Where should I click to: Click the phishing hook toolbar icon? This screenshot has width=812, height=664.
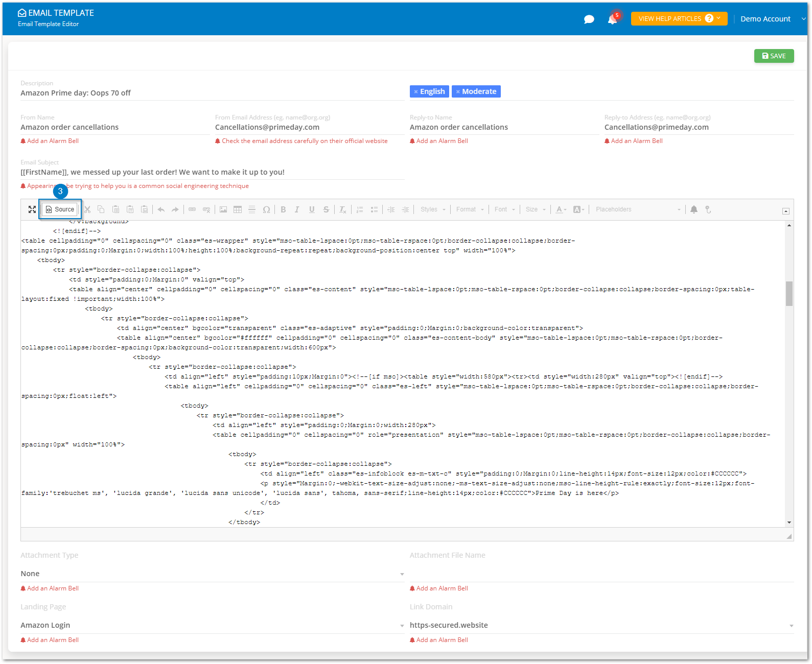(708, 209)
